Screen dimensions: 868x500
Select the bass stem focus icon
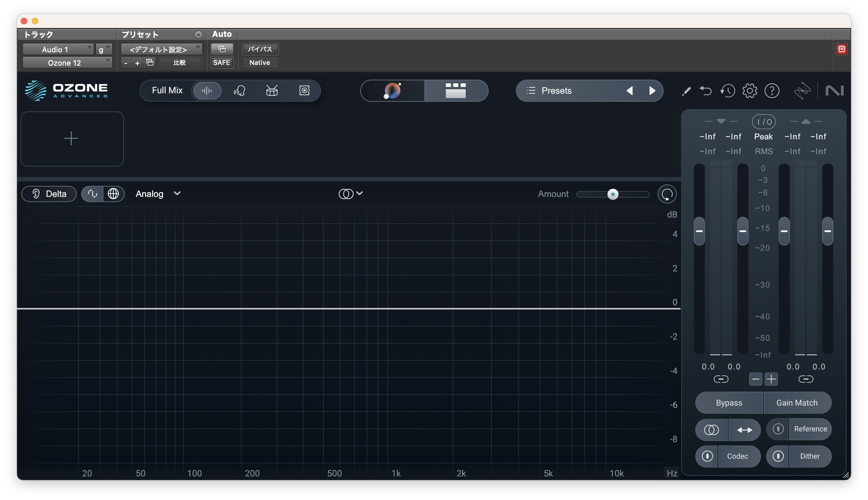click(304, 91)
